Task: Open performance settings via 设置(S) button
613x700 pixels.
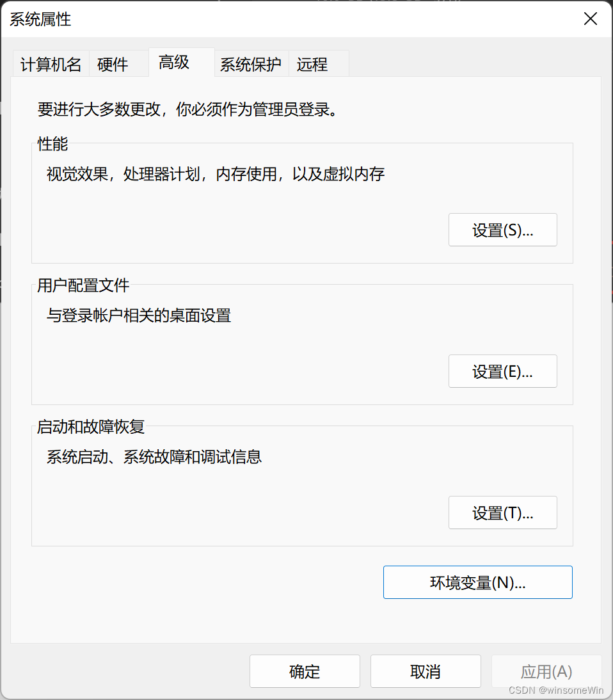Action: click(503, 230)
